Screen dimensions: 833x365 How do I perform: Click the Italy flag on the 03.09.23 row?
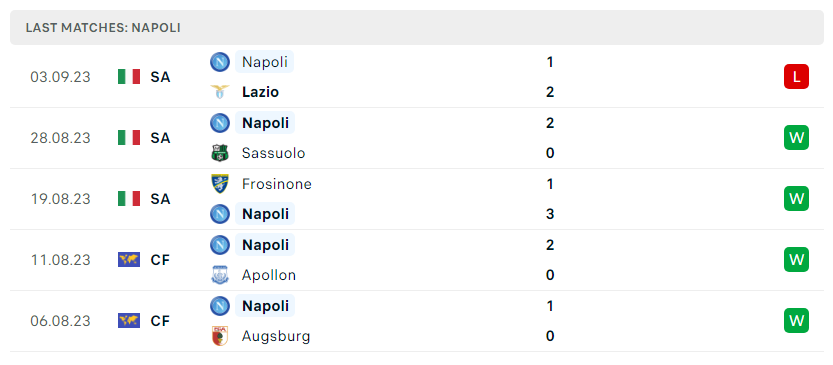tap(129, 77)
